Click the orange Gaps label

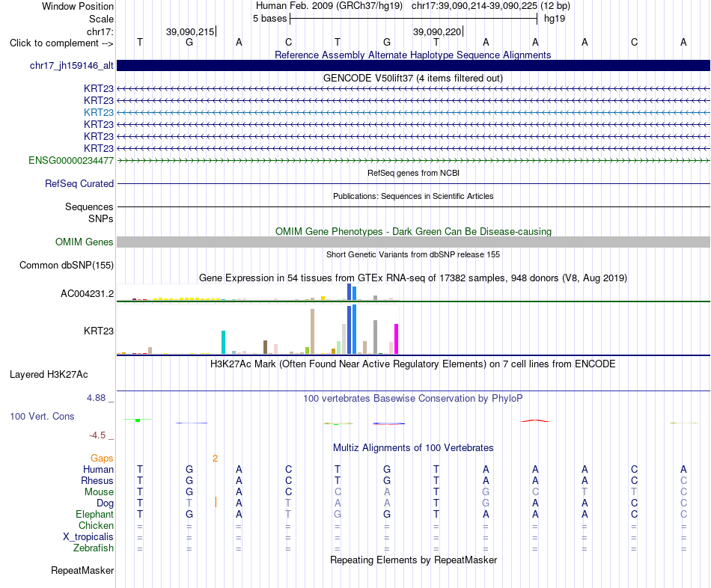tap(102, 459)
